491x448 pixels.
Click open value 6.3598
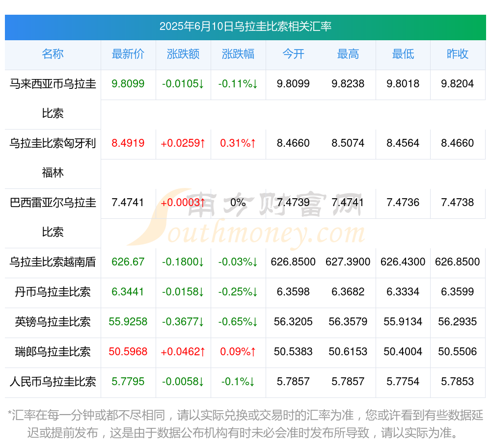point(293,291)
